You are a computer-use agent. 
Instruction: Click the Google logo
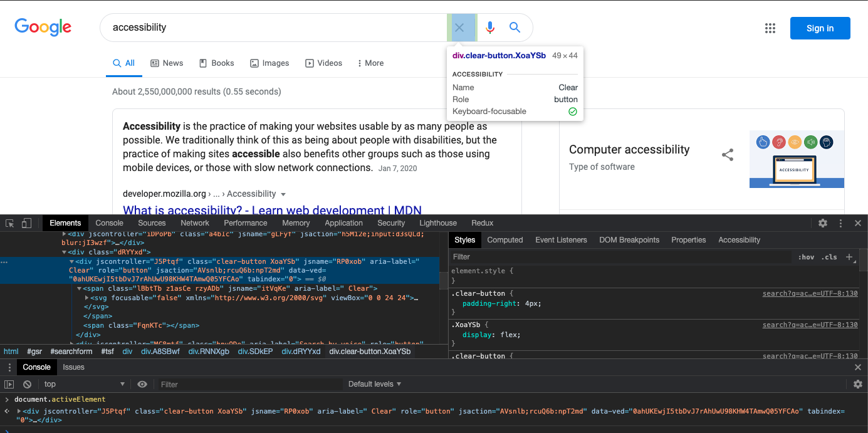[x=43, y=27]
